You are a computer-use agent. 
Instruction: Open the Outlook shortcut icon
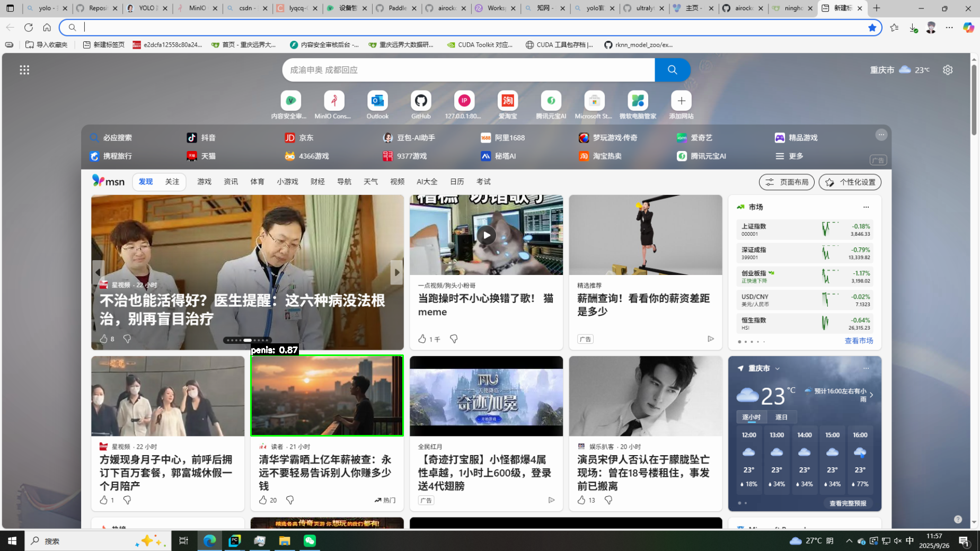[377, 101]
